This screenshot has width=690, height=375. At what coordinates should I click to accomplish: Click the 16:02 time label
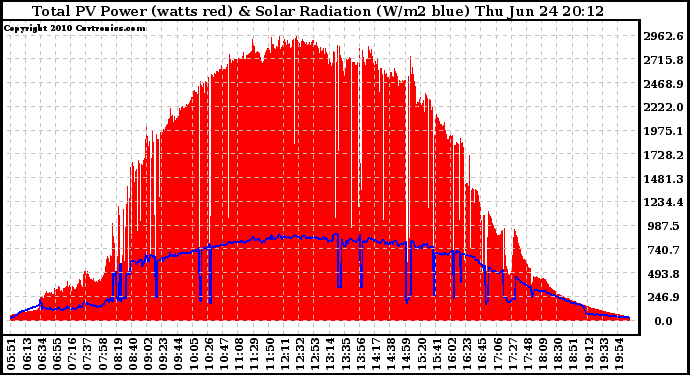tap(452, 354)
